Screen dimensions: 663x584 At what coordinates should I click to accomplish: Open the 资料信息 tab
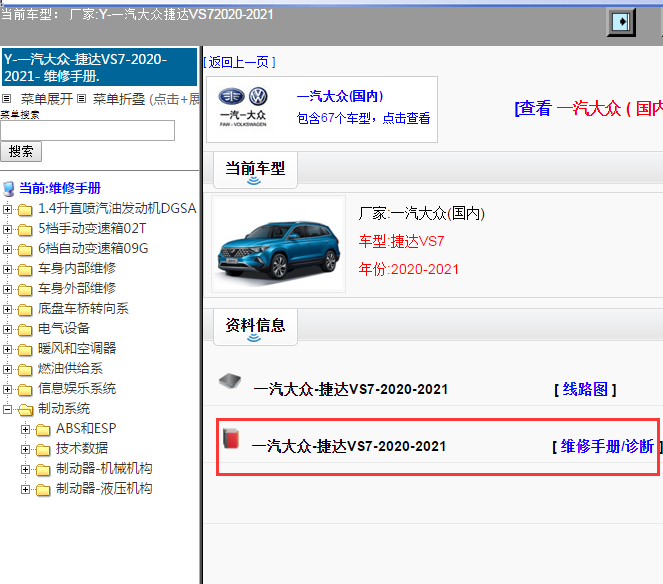click(255, 326)
